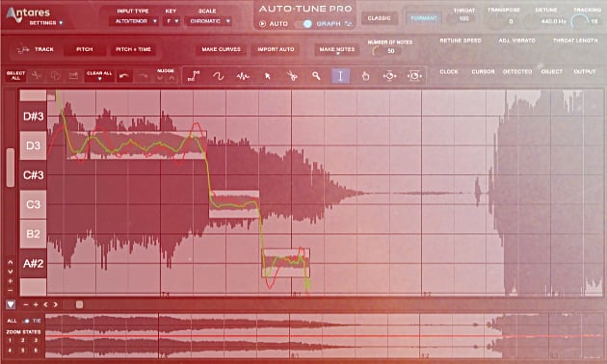Click the D3 note key
This screenshot has height=364, width=607.
34,145
